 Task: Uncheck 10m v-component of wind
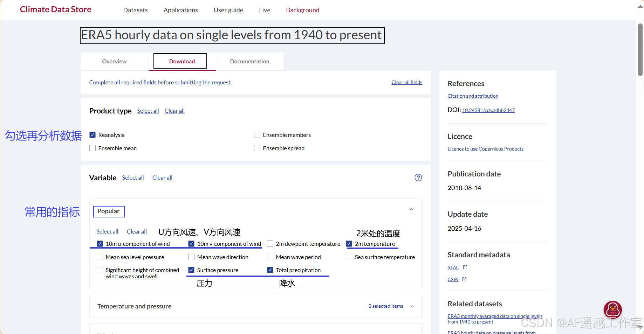(191, 244)
